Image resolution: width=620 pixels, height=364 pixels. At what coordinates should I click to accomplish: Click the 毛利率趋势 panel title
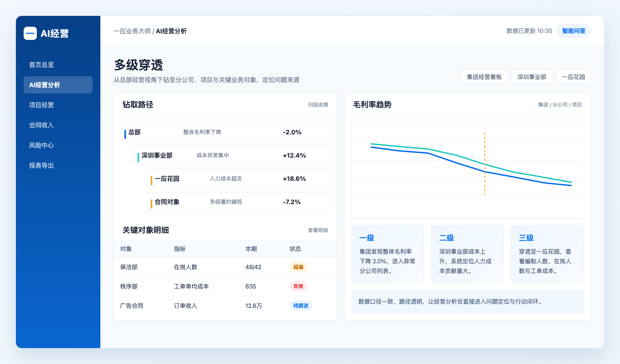point(372,105)
